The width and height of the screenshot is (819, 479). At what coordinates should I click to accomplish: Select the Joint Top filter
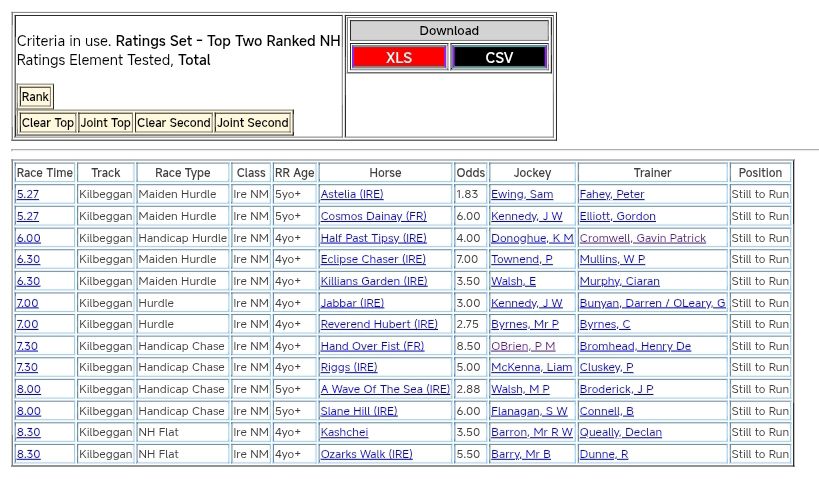105,123
